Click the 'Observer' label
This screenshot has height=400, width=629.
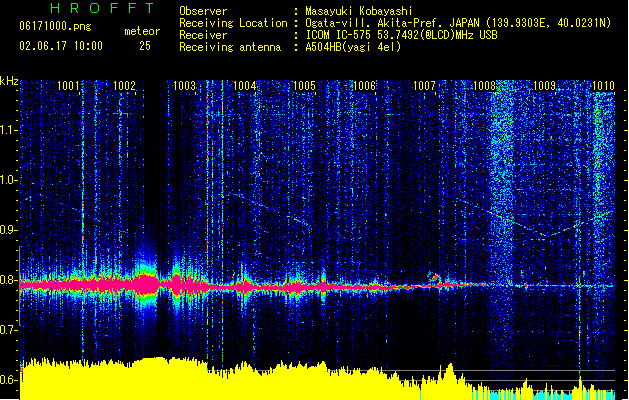tap(203, 11)
